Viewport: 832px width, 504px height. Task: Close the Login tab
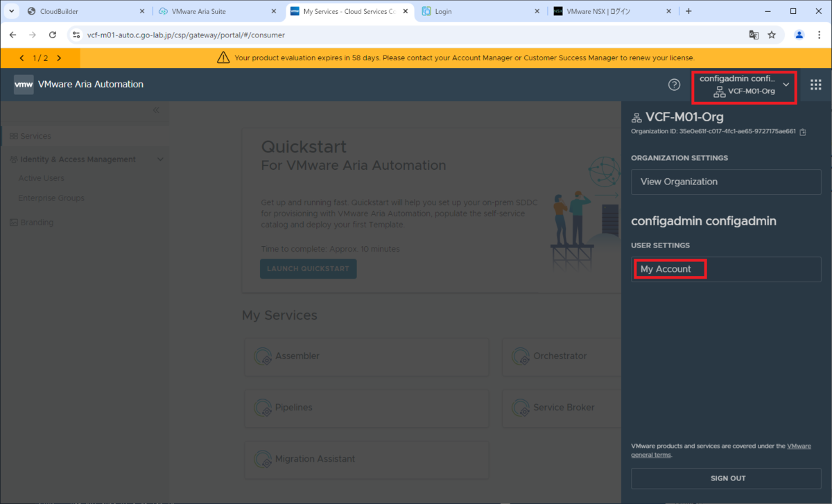[537, 11]
